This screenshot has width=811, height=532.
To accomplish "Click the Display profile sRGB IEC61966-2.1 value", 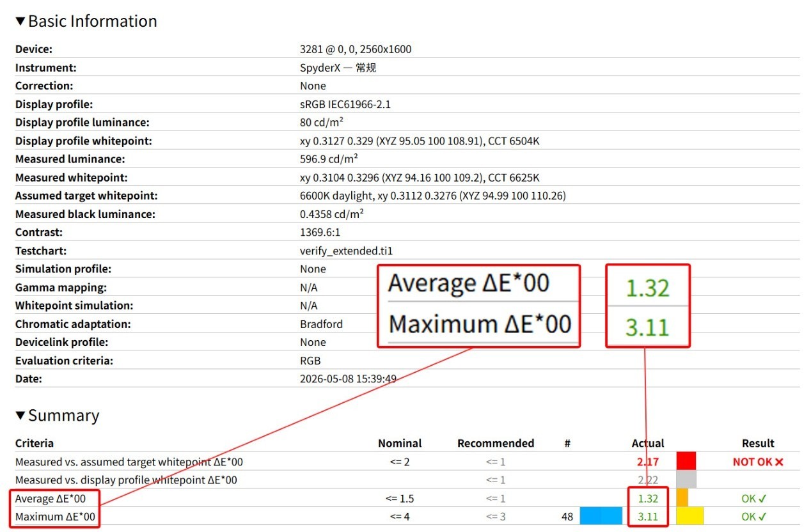I will [x=345, y=104].
